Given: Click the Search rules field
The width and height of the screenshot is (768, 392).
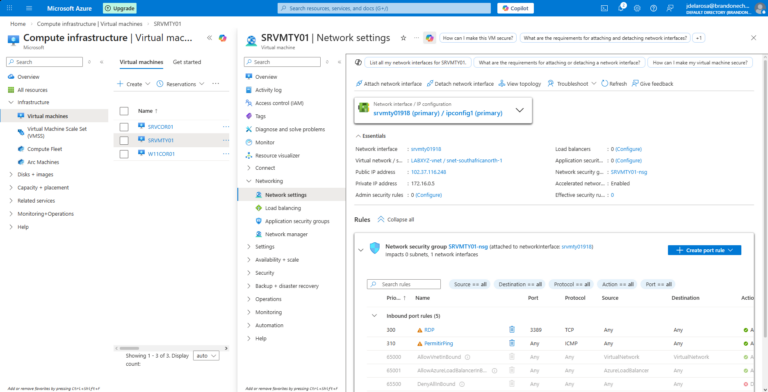Looking at the screenshot, I should tap(404, 284).
